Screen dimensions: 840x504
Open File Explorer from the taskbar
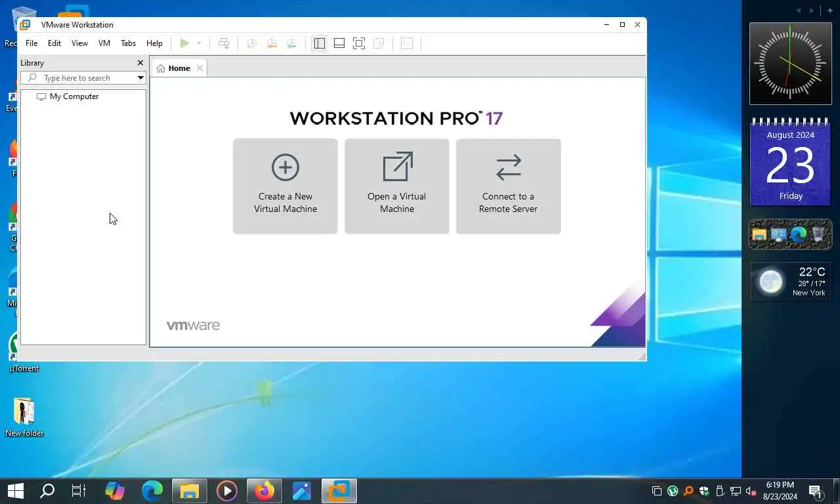coord(190,491)
